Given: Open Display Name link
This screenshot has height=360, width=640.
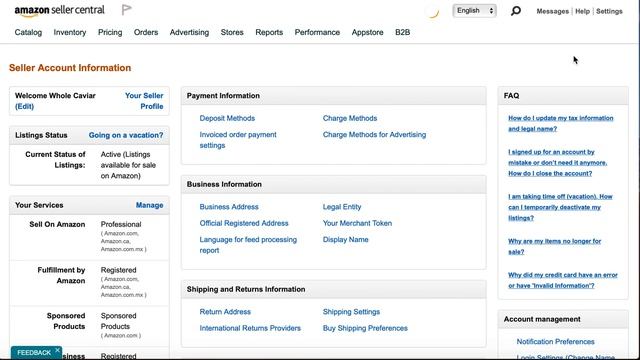Looking at the screenshot, I should click(x=345, y=240).
